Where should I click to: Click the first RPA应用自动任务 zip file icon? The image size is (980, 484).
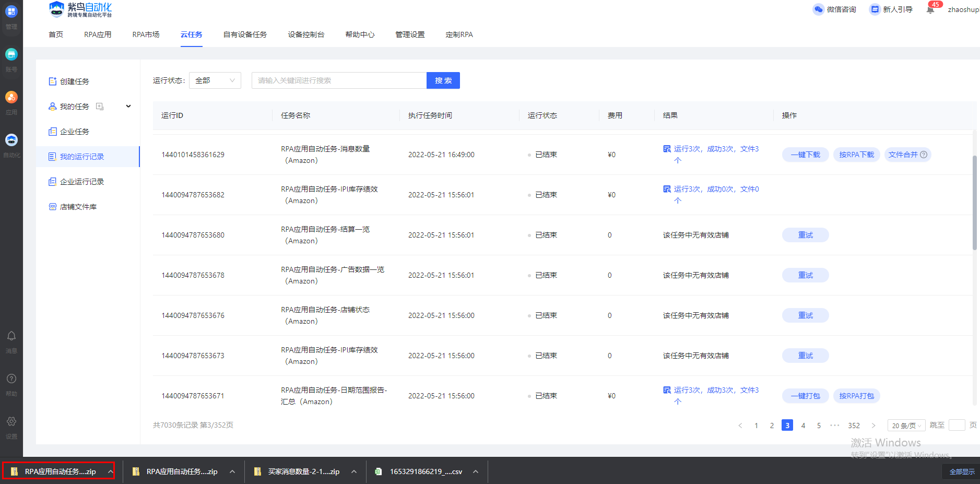14,471
